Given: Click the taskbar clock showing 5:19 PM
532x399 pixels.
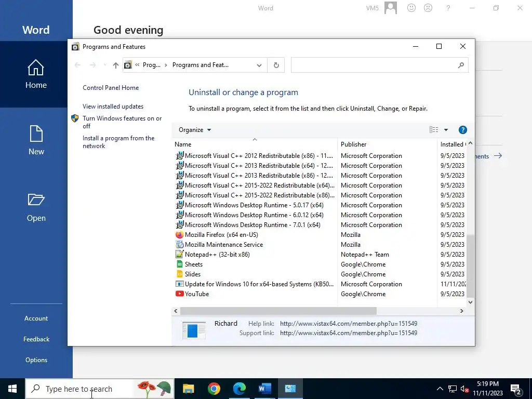Looking at the screenshot, I should [487, 389].
